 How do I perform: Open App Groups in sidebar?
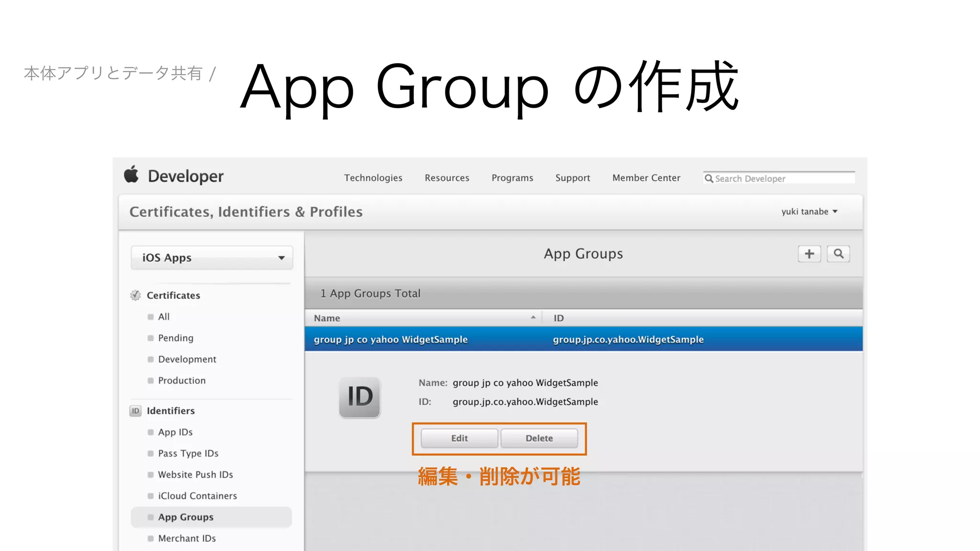212,517
